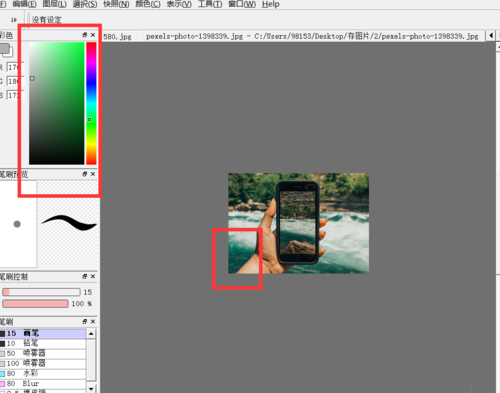
Task: Select the 80 水彩 brush
Action: pos(43,373)
